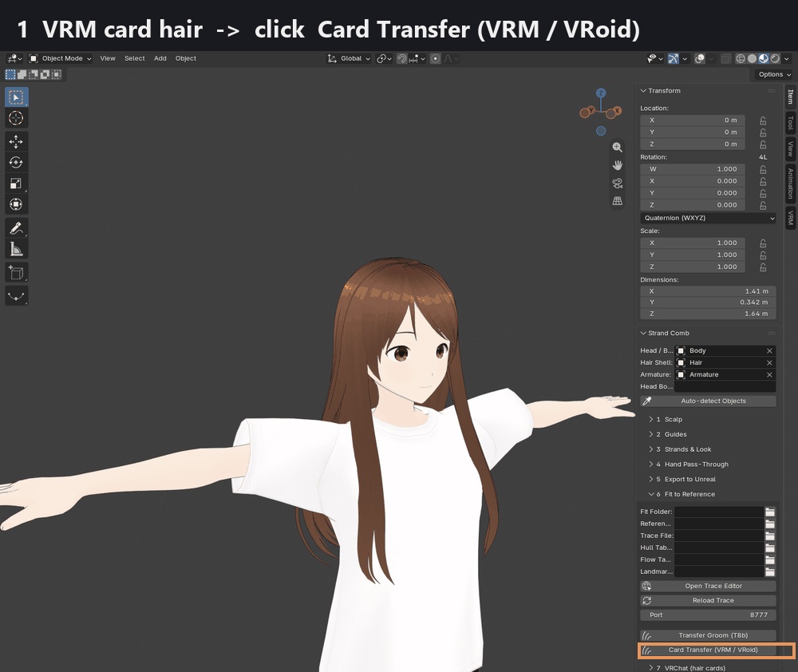Open the Global transform orientation dropdown
The image size is (798, 672).
pos(349,58)
